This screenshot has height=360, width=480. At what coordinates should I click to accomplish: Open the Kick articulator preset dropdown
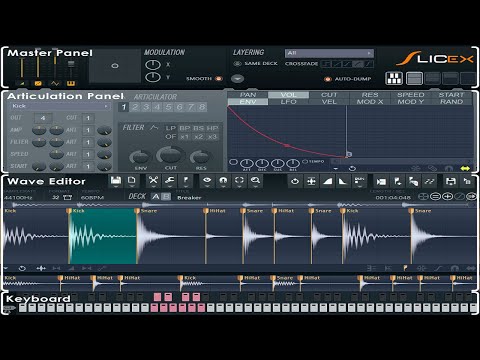60,106
